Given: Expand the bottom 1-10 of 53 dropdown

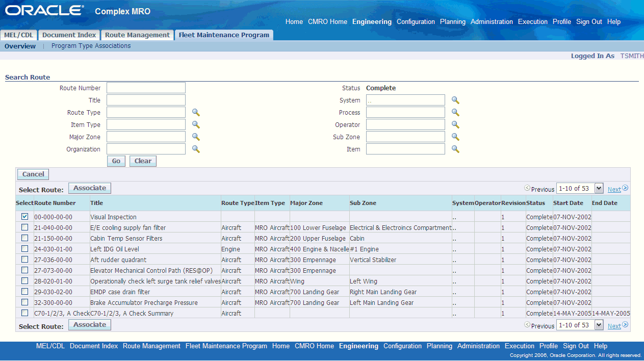Looking at the screenshot, I should pos(580,325).
